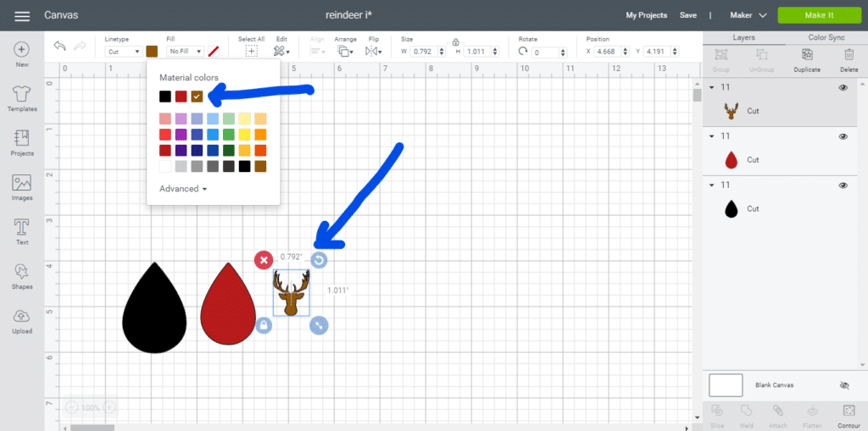Hide the red teardrop layer
868x431 pixels.
(843, 136)
